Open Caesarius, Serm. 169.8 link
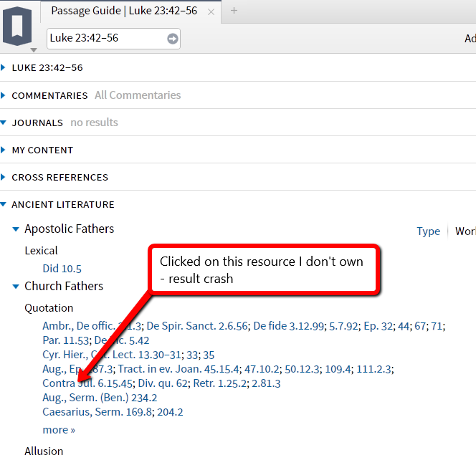The image size is (476, 455). coord(97,412)
